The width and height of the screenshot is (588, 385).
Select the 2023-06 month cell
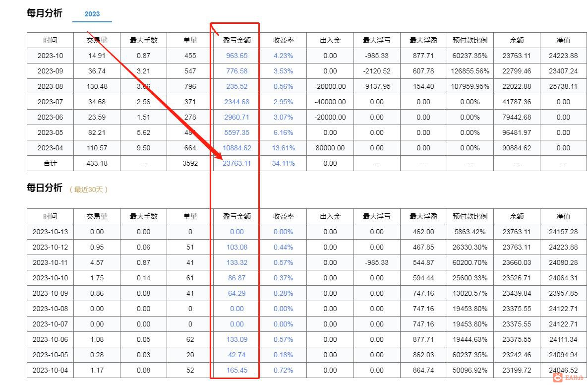(50, 117)
